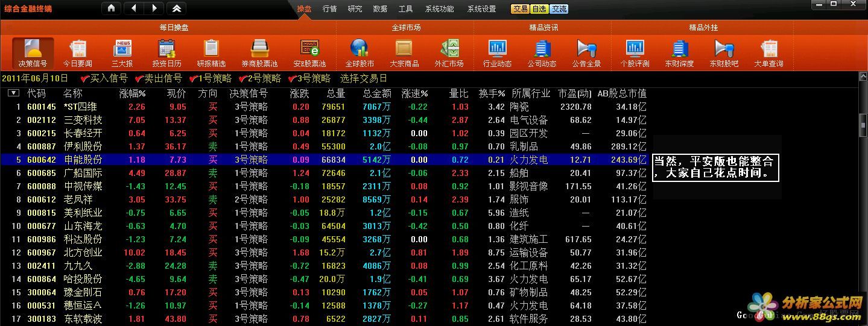This screenshot has width=868, height=326.
Task: Click the 自选 watchlist button
Action: [x=540, y=9]
